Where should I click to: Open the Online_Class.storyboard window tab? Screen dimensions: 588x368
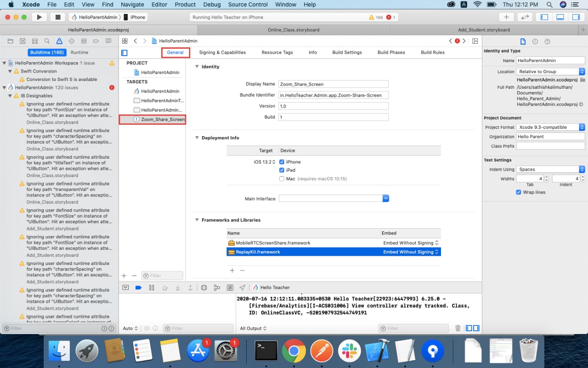(294, 30)
